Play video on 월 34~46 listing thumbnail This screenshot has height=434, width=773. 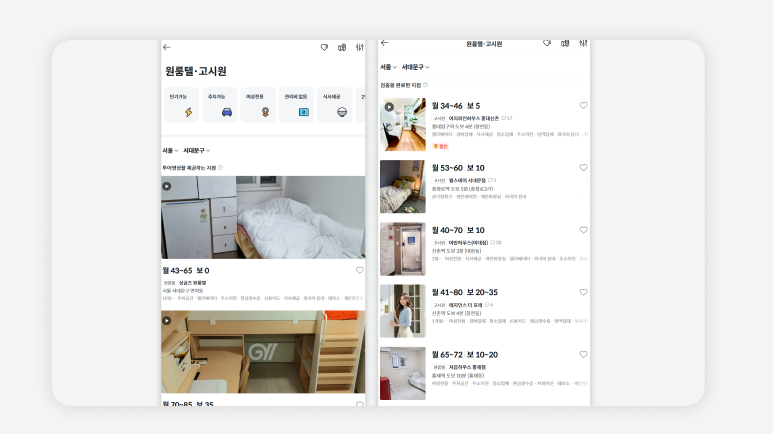[389, 107]
